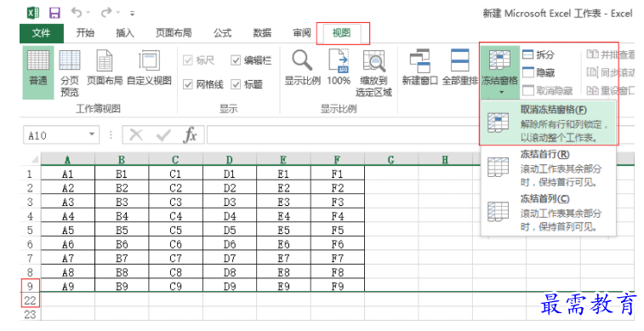
Task: Choose 冻结首列 from the menu
Action: (549, 213)
